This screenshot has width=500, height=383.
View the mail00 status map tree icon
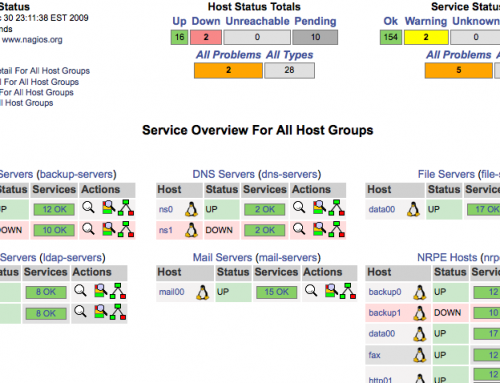pos(348,291)
